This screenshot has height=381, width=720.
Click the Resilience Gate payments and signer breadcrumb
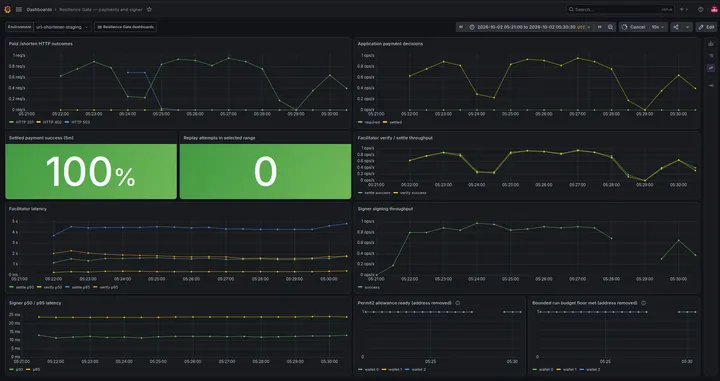click(x=101, y=9)
